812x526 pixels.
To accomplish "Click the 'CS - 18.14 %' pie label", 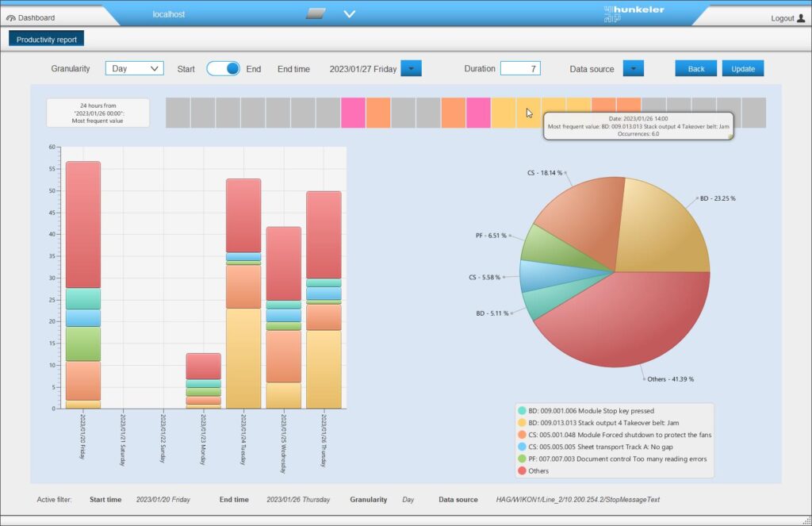I will point(545,173).
